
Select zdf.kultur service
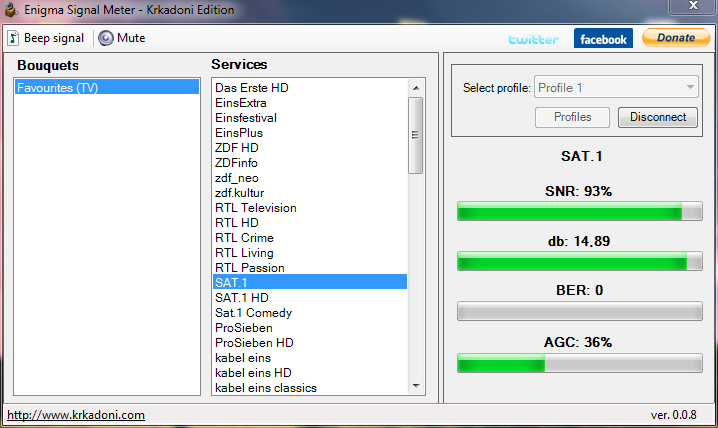pyautogui.click(x=310, y=193)
